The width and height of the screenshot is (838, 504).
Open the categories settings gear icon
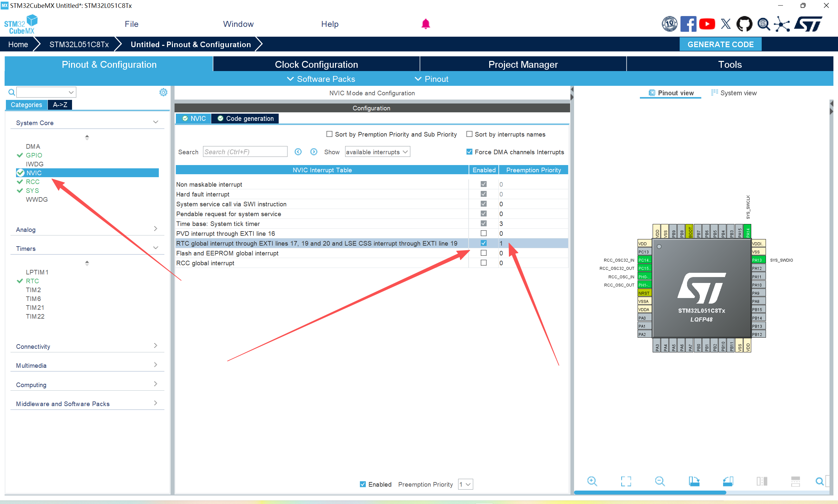[x=163, y=92]
